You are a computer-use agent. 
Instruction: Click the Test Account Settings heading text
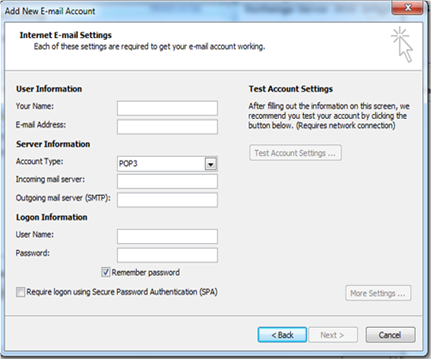pyautogui.click(x=291, y=89)
